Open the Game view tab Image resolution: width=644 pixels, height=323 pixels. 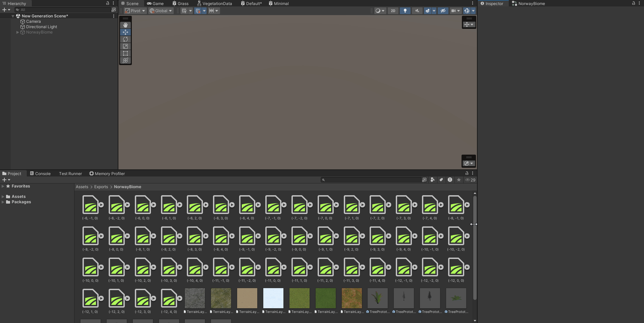click(155, 4)
